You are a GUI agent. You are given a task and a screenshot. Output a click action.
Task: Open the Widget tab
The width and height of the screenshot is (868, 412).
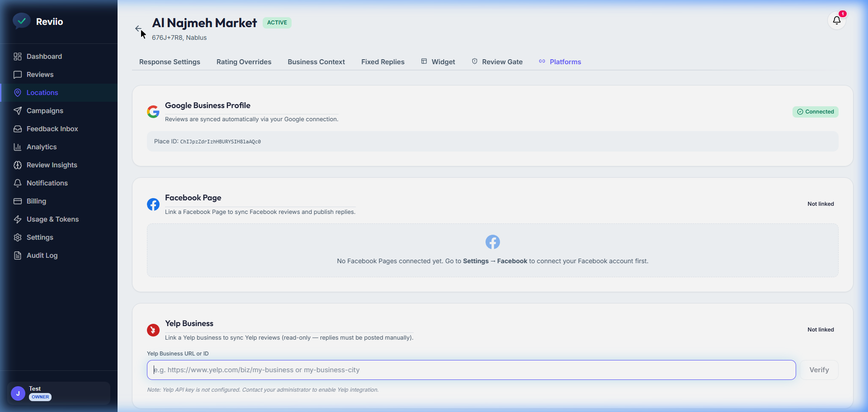438,62
